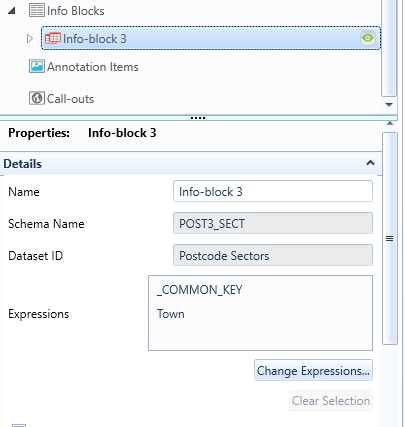Select the Annotation Items tree entry

84,67
